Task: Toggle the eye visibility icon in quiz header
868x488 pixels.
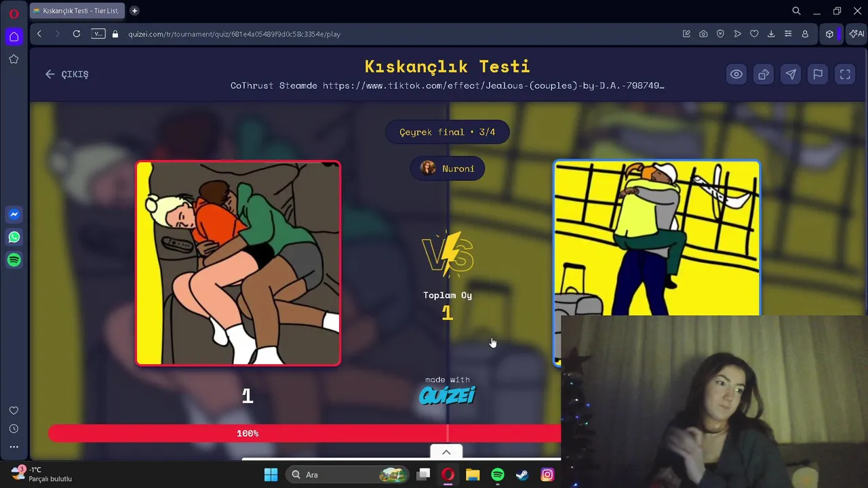Action: point(736,75)
